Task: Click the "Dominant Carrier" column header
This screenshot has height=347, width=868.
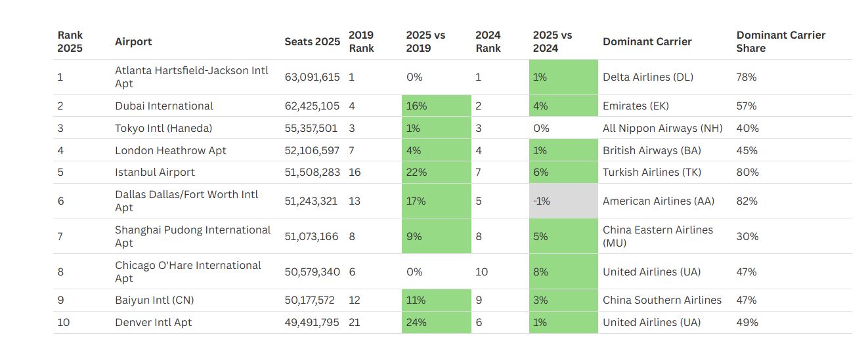Action: [647, 41]
